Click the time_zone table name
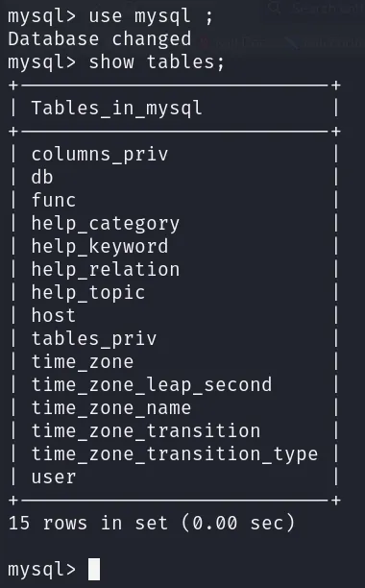Viewport: 365px width, 588px height. click(83, 362)
